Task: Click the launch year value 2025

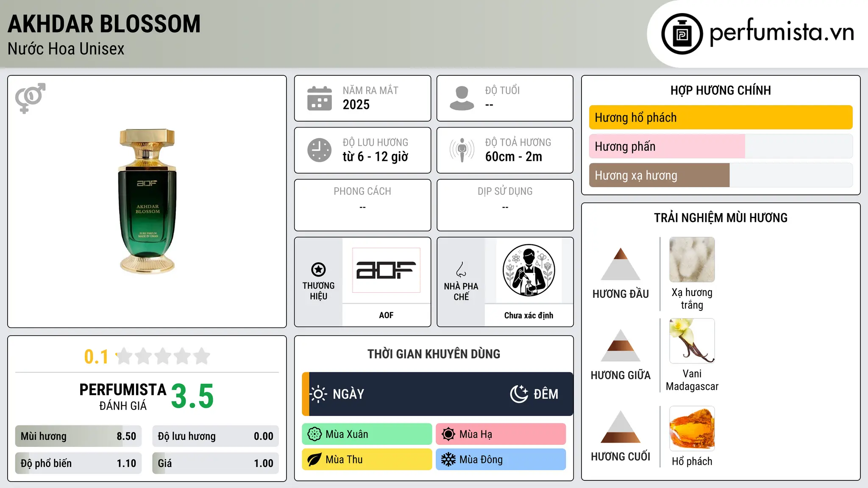Action: (x=356, y=105)
